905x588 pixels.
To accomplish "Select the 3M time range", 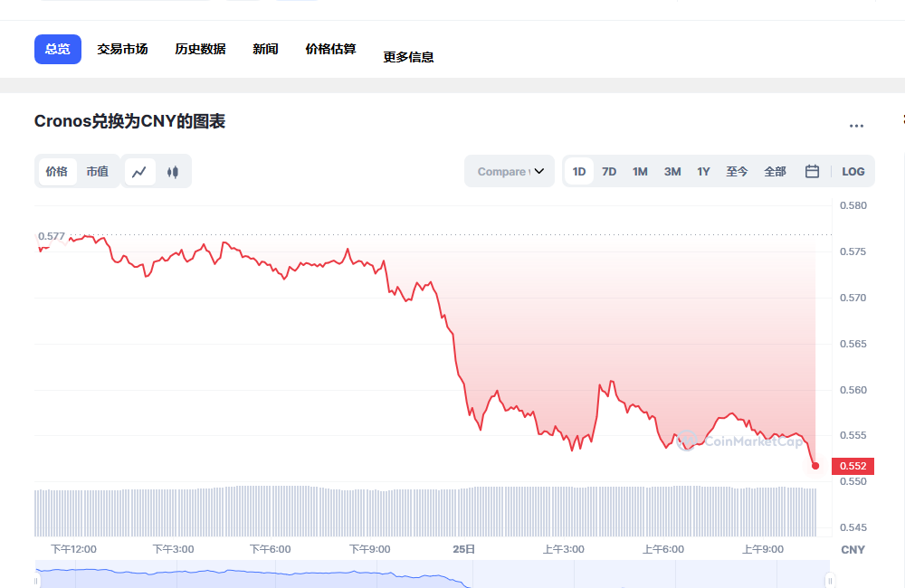I will tap(672, 171).
